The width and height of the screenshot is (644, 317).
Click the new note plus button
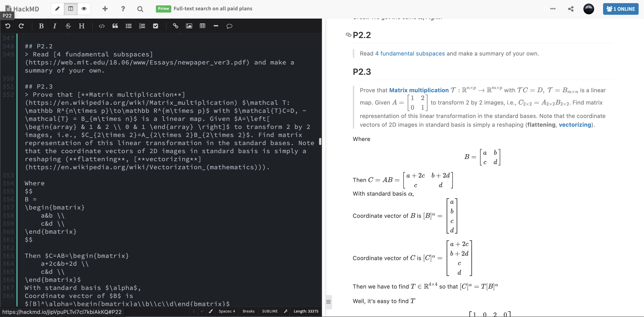point(105,9)
